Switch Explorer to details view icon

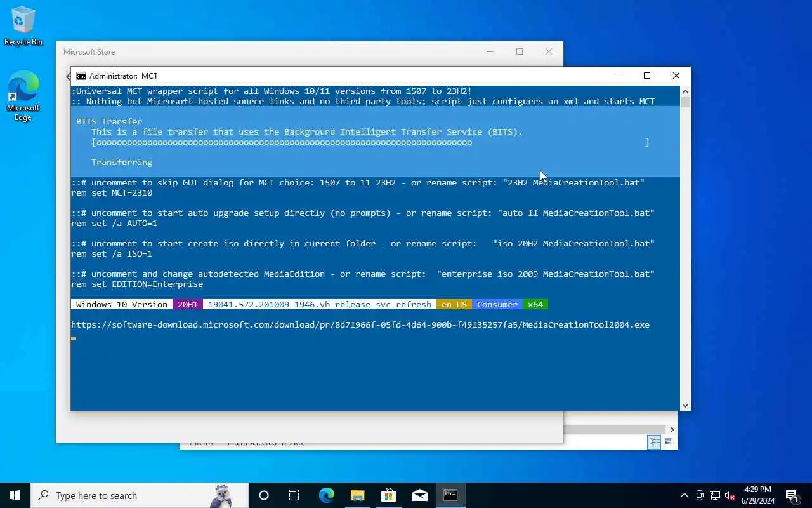tap(654, 442)
